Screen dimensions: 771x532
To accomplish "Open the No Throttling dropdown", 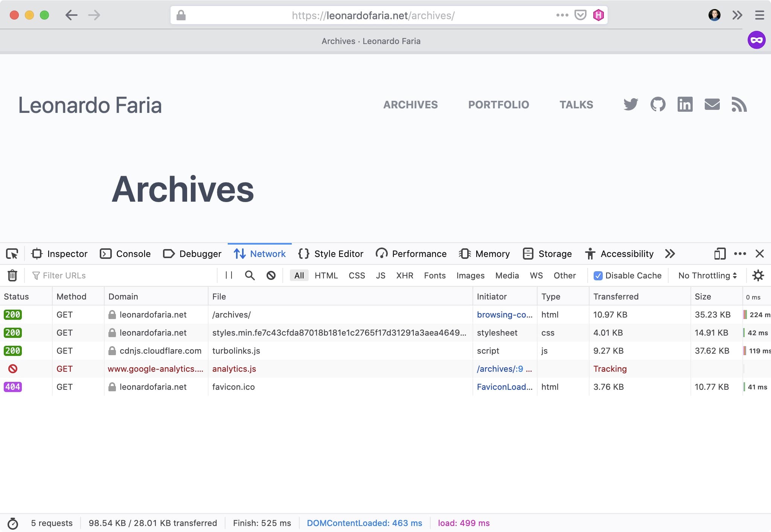I will coord(707,275).
